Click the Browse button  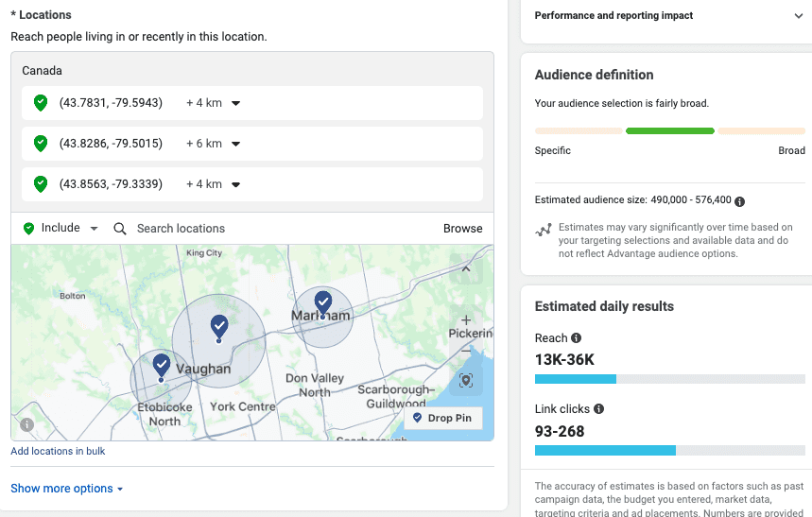coord(462,229)
